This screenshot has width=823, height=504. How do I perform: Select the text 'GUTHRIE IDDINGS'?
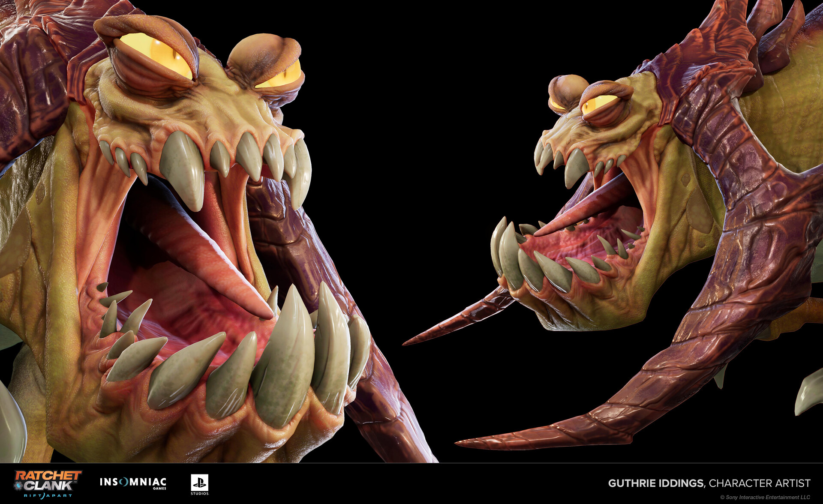(656, 483)
